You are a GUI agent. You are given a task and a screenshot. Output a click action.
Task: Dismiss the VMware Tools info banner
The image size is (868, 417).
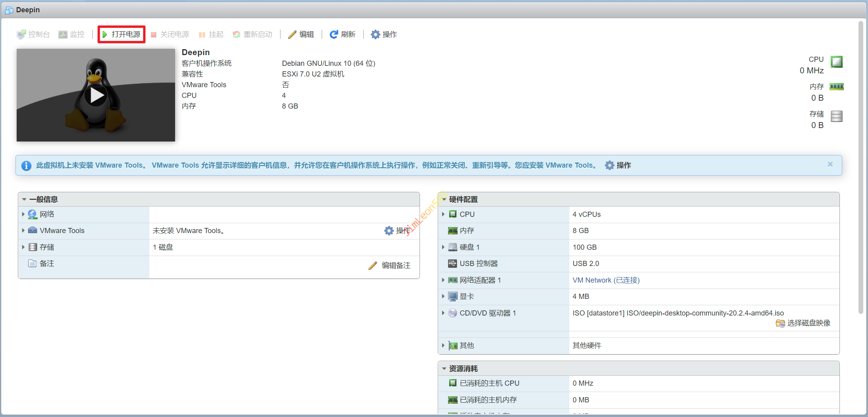click(x=830, y=165)
